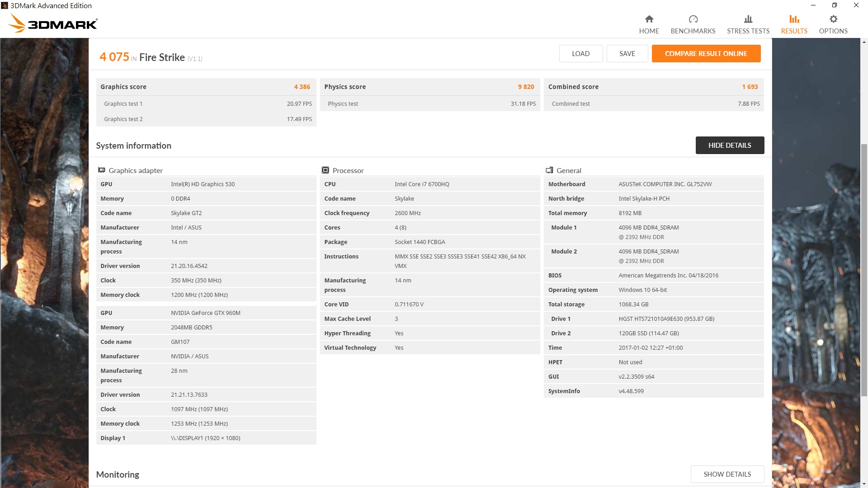868x488 pixels.
Task: Click the Combined score value 1 693
Action: tap(750, 87)
